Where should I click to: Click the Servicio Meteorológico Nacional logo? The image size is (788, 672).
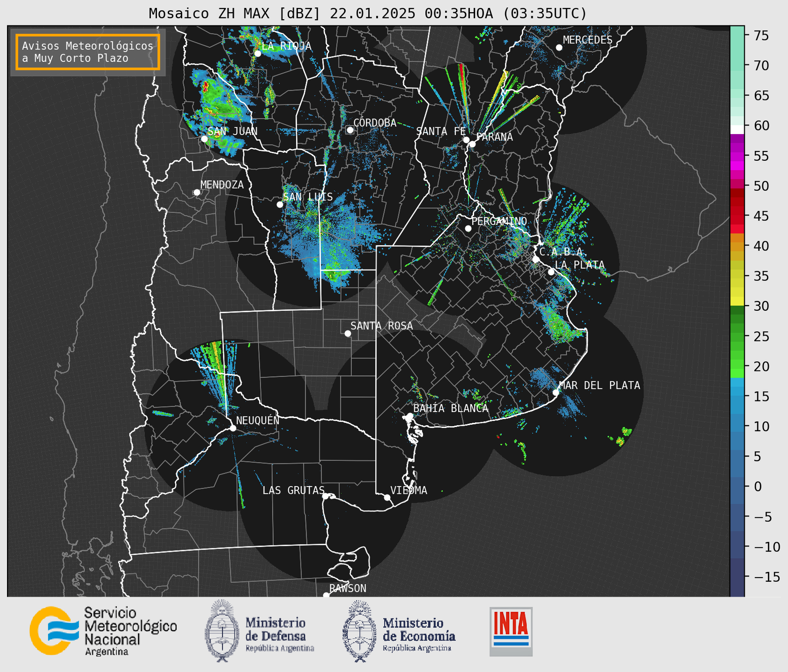click(x=103, y=631)
